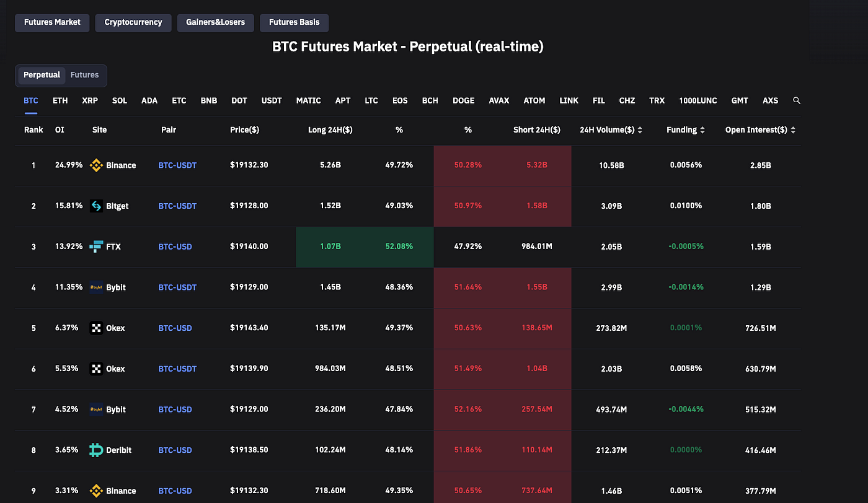The width and height of the screenshot is (868, 503).
Task: Click the Bybit logo in rank 4 row
Action: (x=96, y=287)
